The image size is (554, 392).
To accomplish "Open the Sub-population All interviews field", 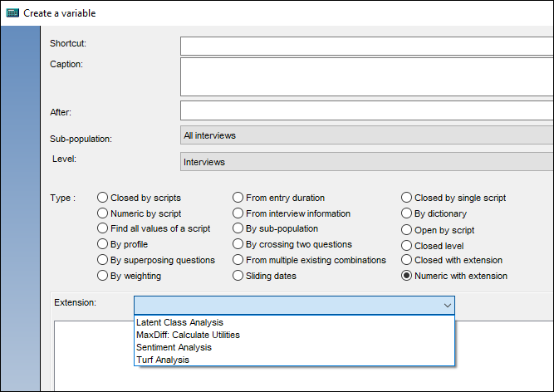I will (367, 135).
